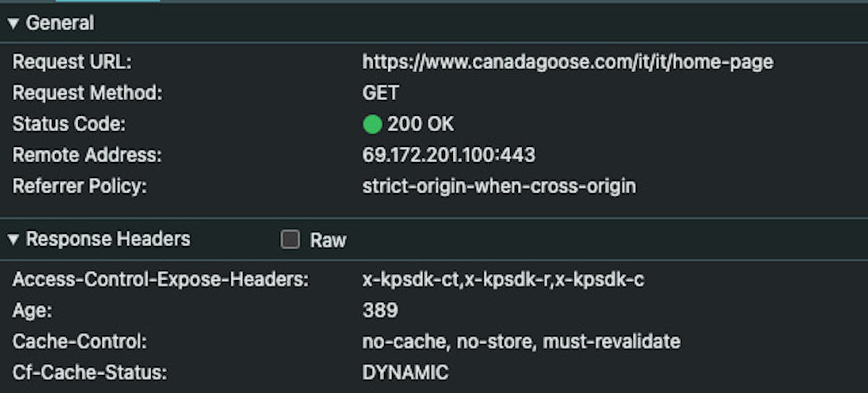The image size is (868, 393).
Task: Select the 200 OK status text
Action: tap(420, 124)
